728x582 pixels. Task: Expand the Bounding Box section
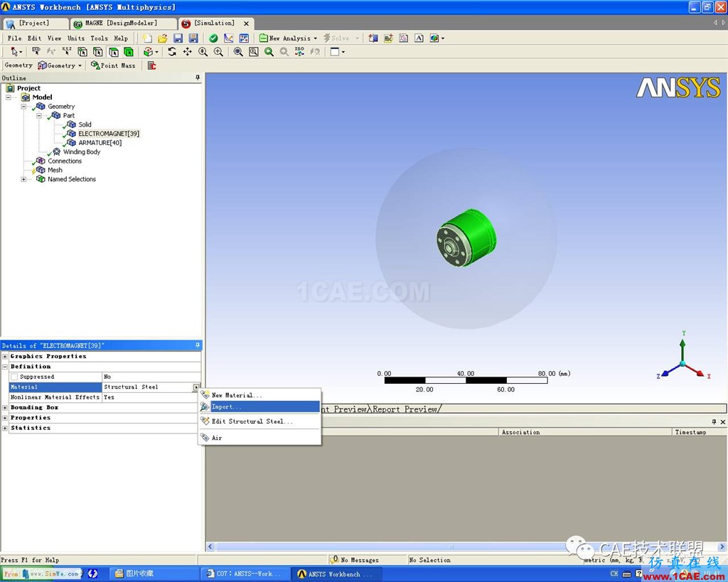(5, 407)
